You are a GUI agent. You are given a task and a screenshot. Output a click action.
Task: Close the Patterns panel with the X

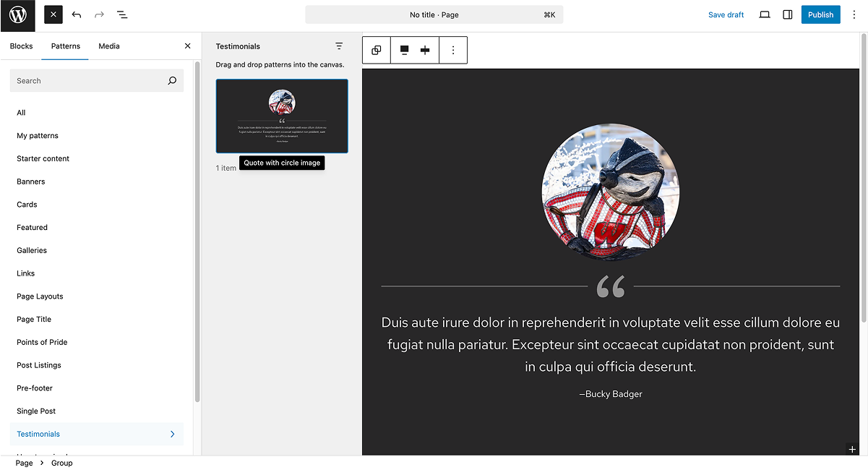(x=187, y=46)
